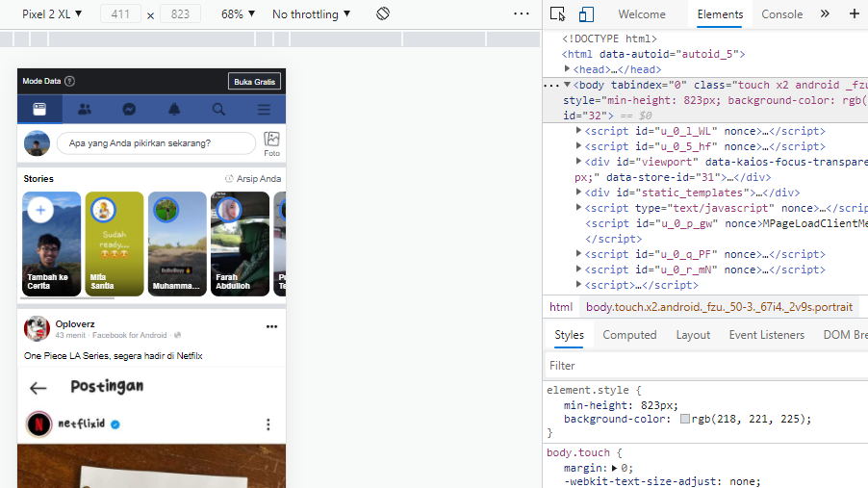Viewport: 868px width, 488px height.
Task: Open the Tambah ke Cerita story card
Action: (x=51, y=244)
